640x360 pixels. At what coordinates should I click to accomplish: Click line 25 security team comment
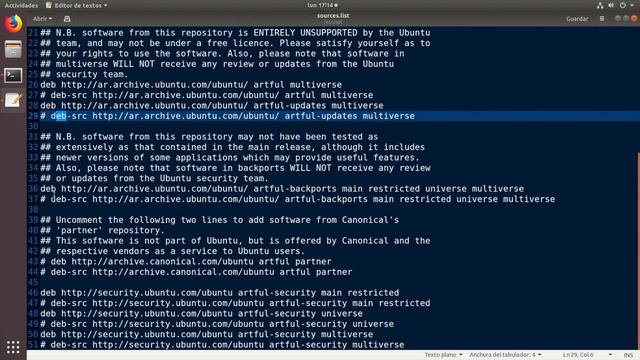tap(84, 74)
